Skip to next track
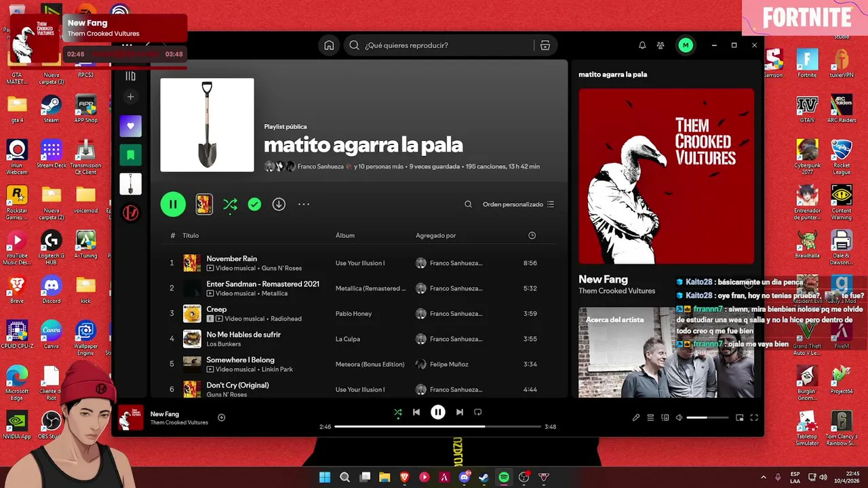 (x=460, y=412)
